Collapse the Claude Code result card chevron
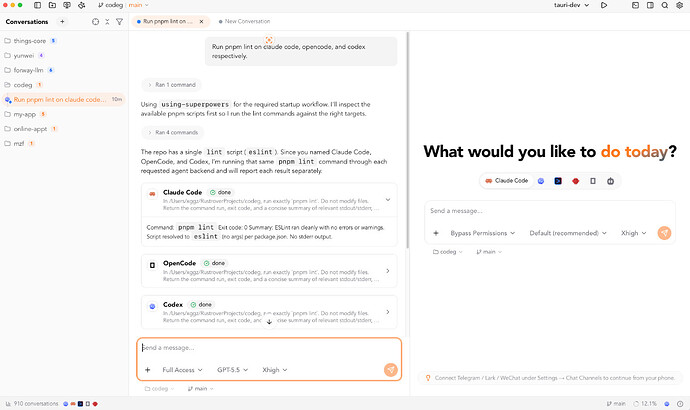Image resolution: width=690 pixels, height=410 pixels. [x=388, y=200]
